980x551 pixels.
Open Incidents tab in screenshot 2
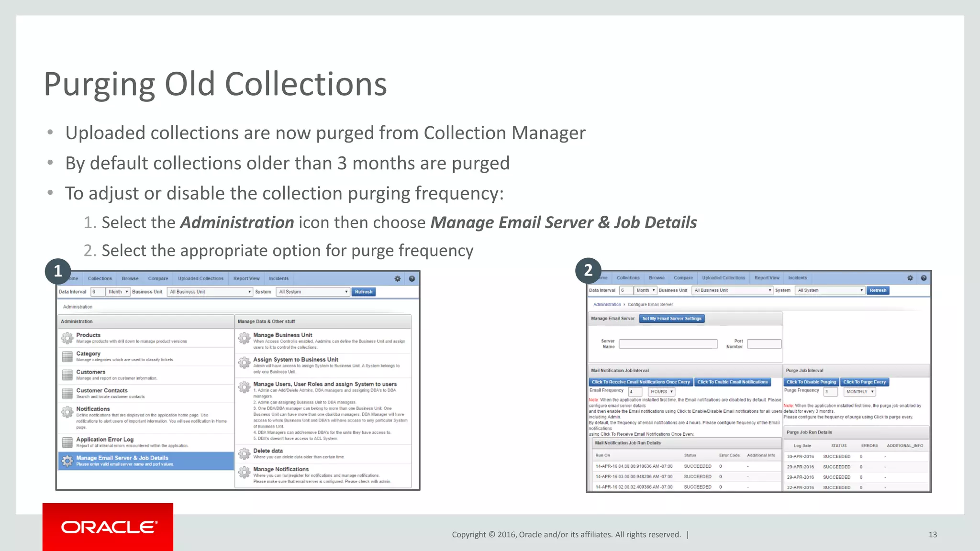tap(797, 278)
